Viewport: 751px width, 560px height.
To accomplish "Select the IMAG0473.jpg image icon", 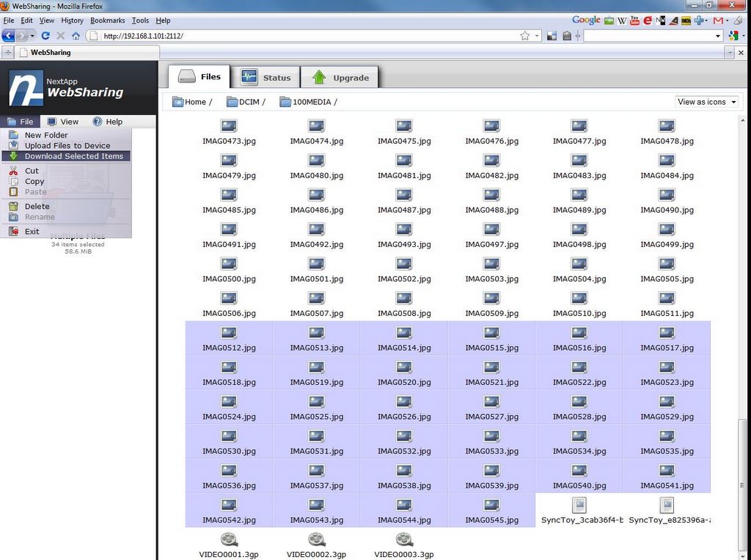I will (229, 126).
